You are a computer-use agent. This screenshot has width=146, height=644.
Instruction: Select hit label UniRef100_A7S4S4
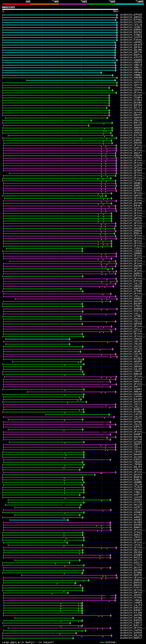(131, 138)
